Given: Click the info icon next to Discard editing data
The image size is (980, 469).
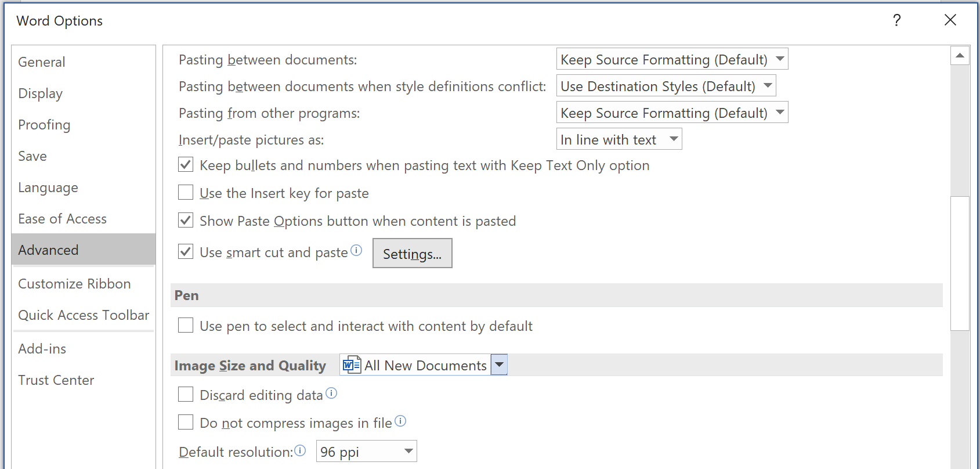Looking at the screenshot, I should pyautogui.click(x=331, y=393).
